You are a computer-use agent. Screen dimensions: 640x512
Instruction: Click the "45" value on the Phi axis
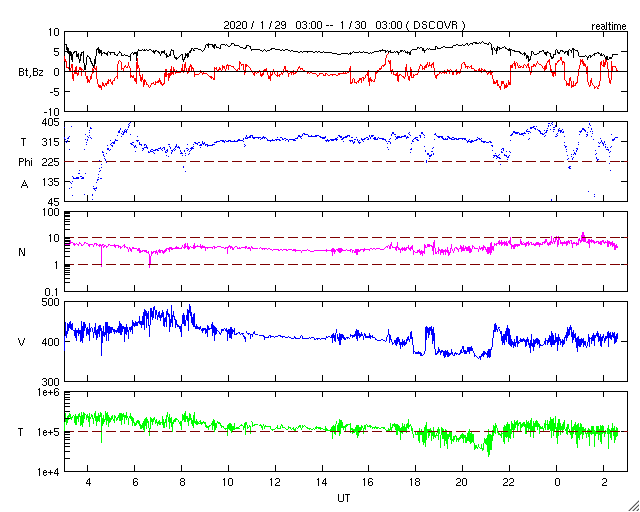tap(54, 202)
